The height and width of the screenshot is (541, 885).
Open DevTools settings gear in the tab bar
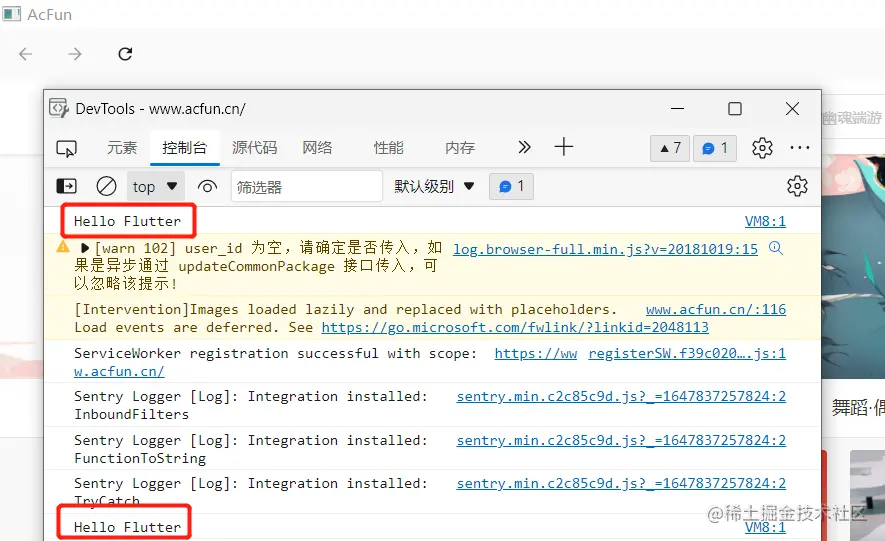pyautogui.click(x=762, y=148)
